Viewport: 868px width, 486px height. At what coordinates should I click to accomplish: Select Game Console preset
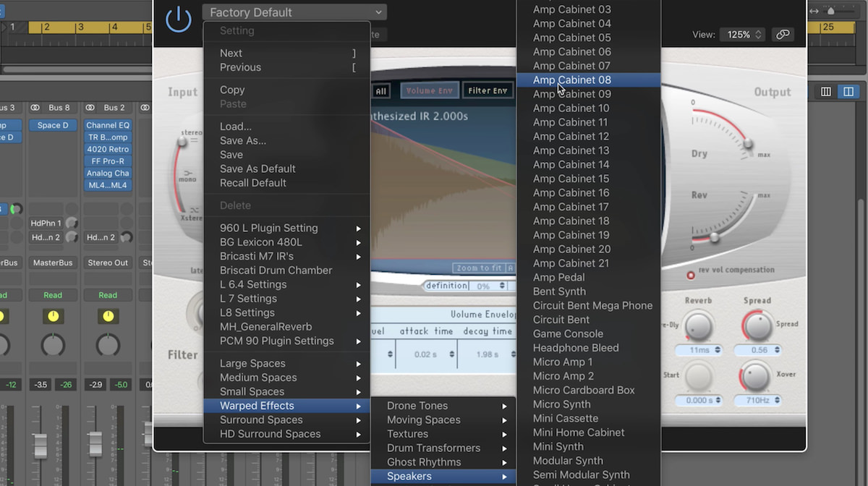[x=588, y=333]
